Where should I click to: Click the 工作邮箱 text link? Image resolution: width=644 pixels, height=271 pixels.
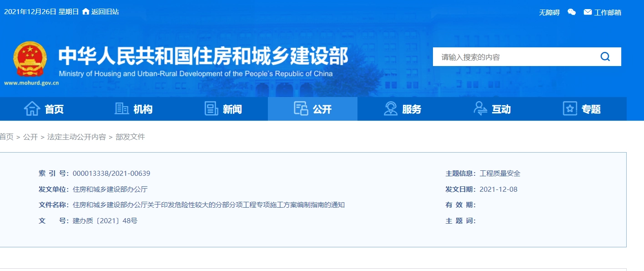tap(608, 11)
